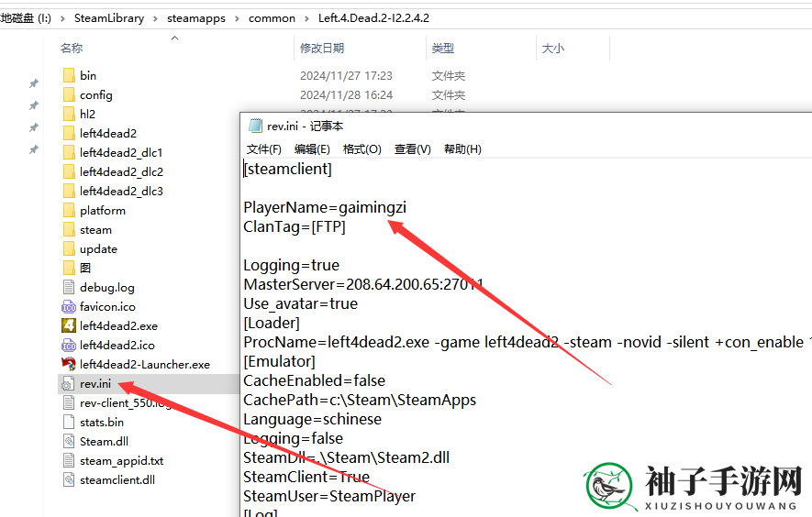
Task: Click the [steamclient] section header text
Action: pos(287,169)
